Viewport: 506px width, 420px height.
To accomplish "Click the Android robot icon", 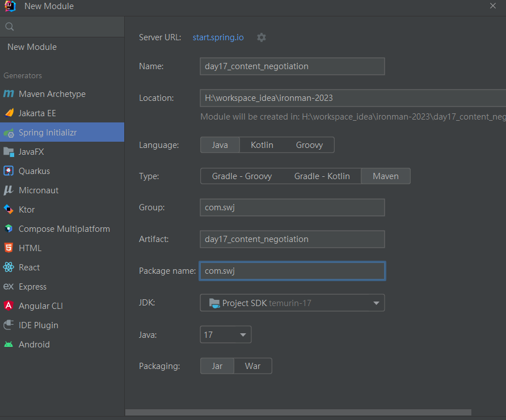I will (x=9, y=344).
